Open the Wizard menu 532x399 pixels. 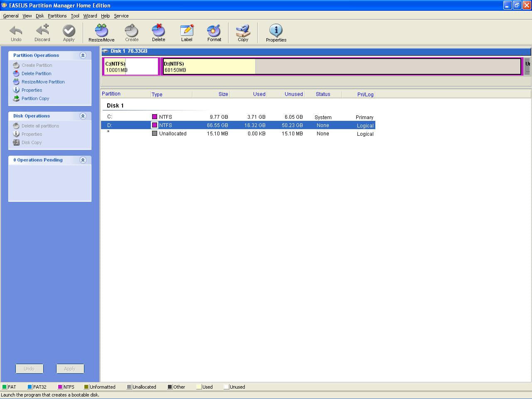(x=90, y=16)
